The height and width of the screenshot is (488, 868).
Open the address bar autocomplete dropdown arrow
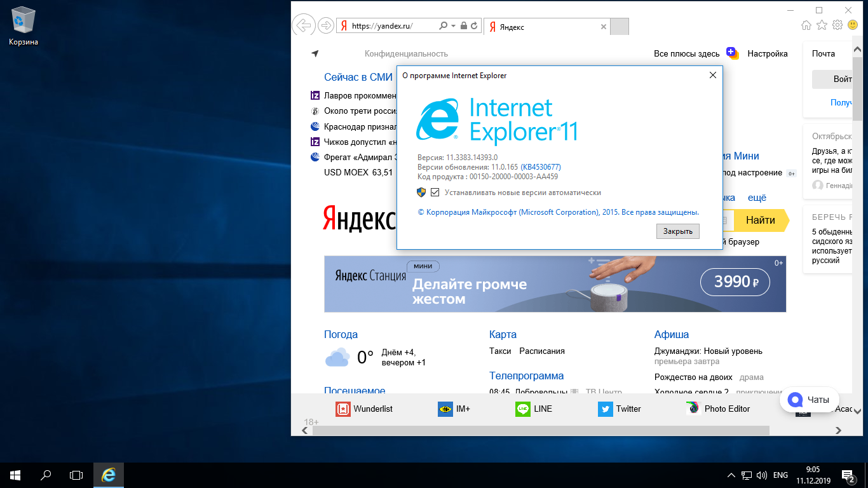[453, 26]
